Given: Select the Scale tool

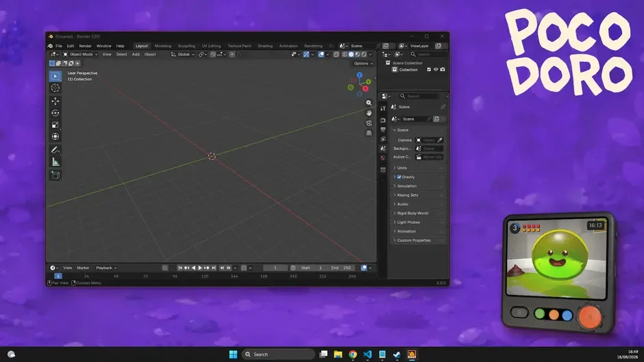Looking at the screenshot, I should 55,125.
